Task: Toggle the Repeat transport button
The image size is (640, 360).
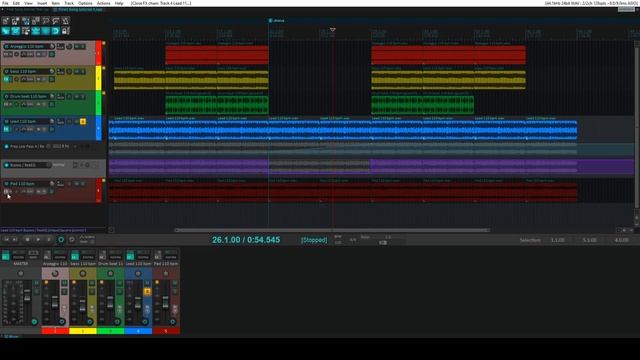Action: point(72,240)
